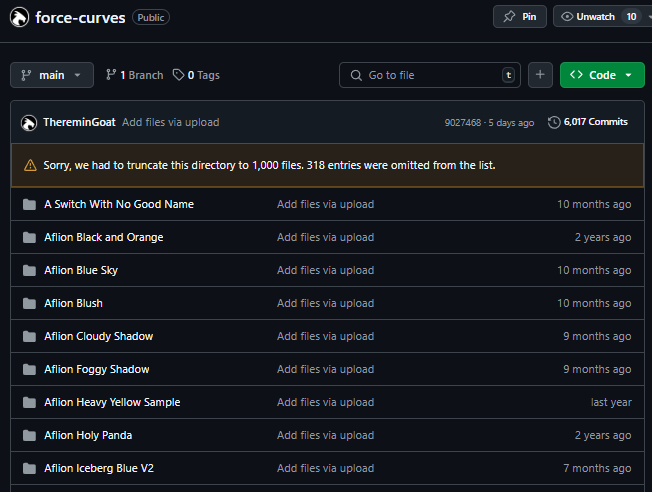Click folder icon for A Switch With No Good Name
The image size is (652, 492).
(x=29, y=204)
